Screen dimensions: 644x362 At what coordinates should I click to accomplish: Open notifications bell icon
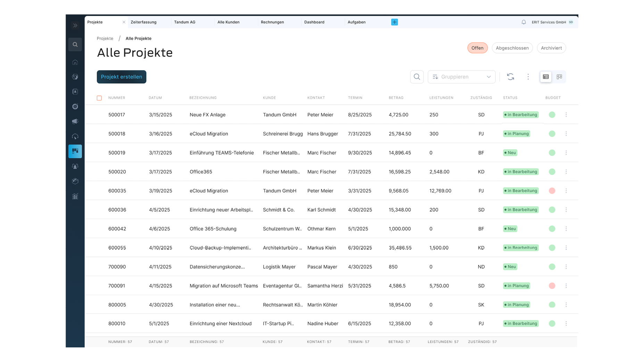point(524,22)
